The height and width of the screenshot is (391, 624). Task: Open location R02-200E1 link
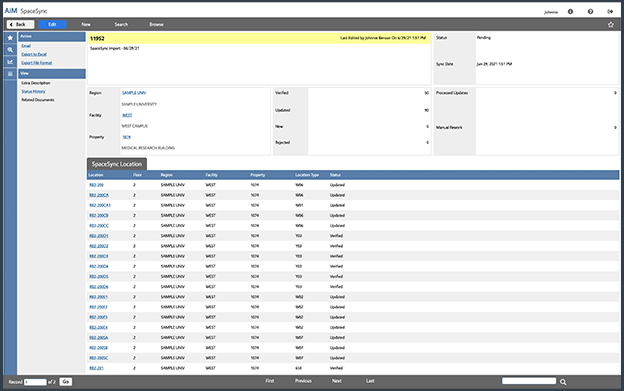(x=98, y=297)
